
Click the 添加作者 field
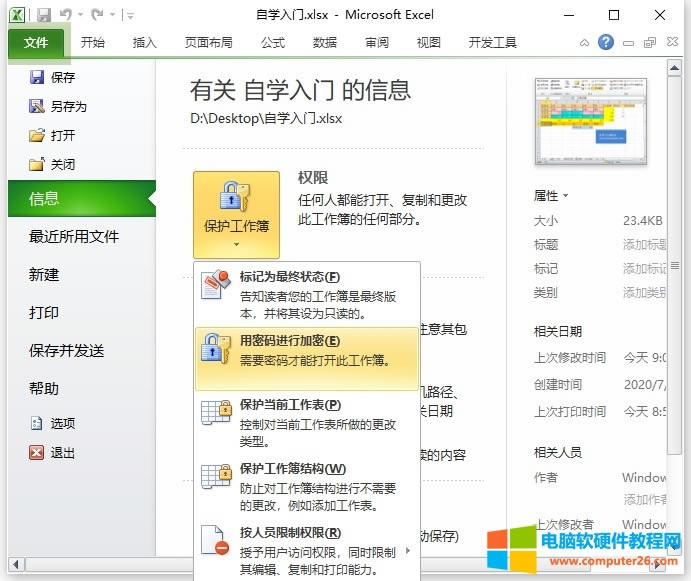(644, 499)
